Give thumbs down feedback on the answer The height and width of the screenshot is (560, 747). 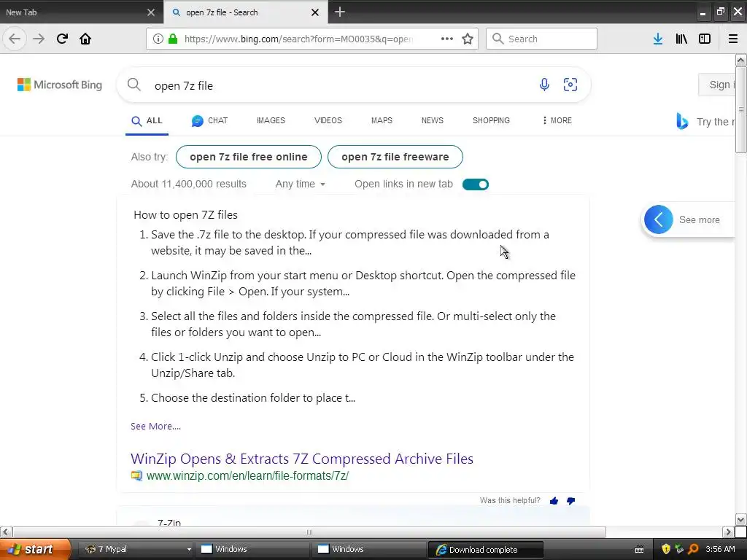click(570, 500)
